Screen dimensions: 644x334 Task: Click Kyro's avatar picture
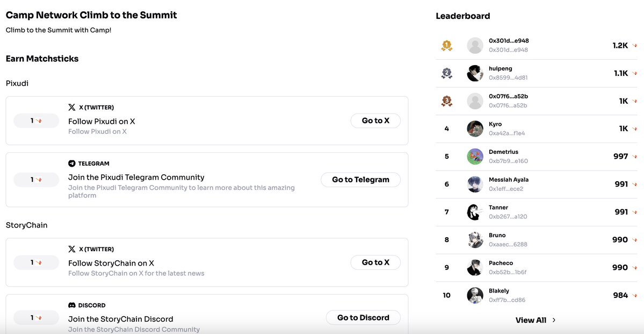[475, 129]
